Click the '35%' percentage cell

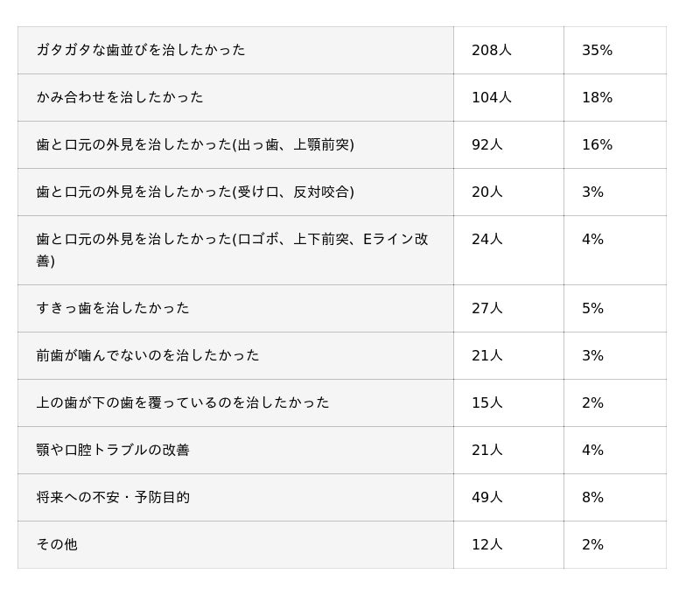click(597, 50)
